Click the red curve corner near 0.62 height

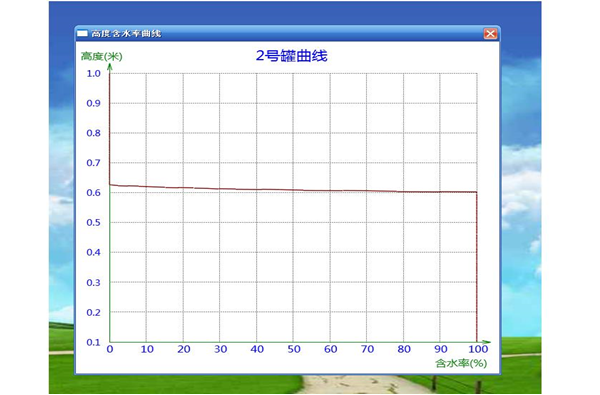110,185
